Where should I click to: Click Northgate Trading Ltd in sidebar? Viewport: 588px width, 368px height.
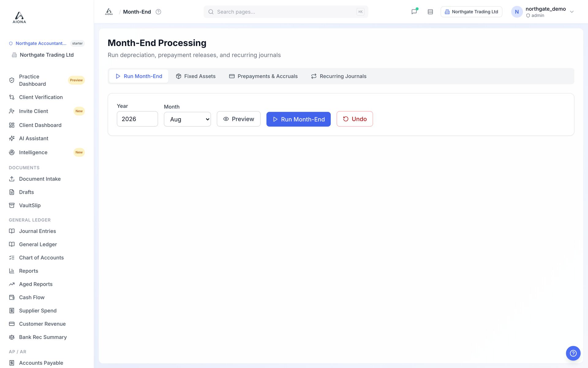tap(47, 55)
